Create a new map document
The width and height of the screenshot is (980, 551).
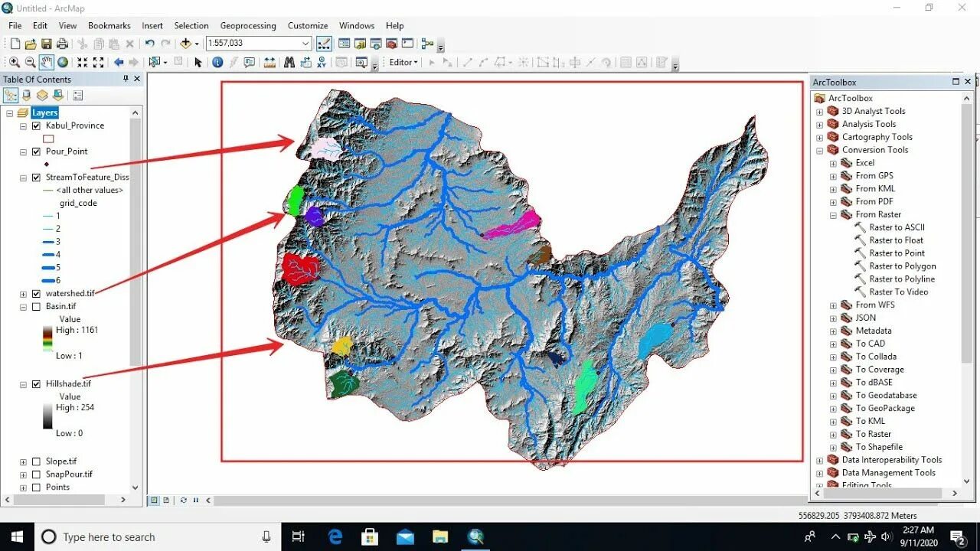click(15, 44)
